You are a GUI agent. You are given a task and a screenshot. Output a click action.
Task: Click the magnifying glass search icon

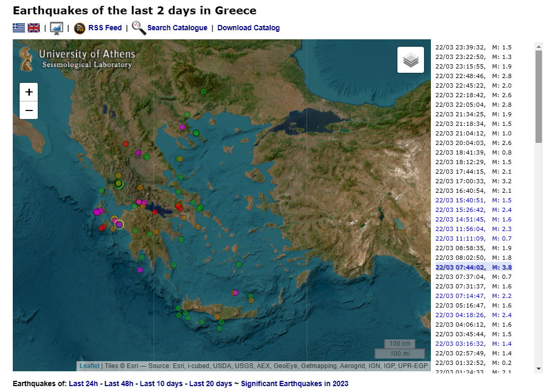click(139, 28)
